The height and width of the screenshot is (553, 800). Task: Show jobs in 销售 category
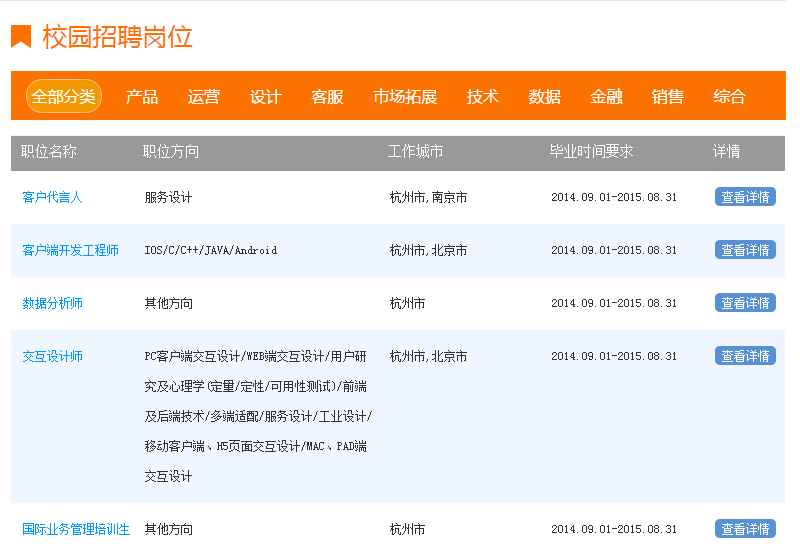(667, 96)
